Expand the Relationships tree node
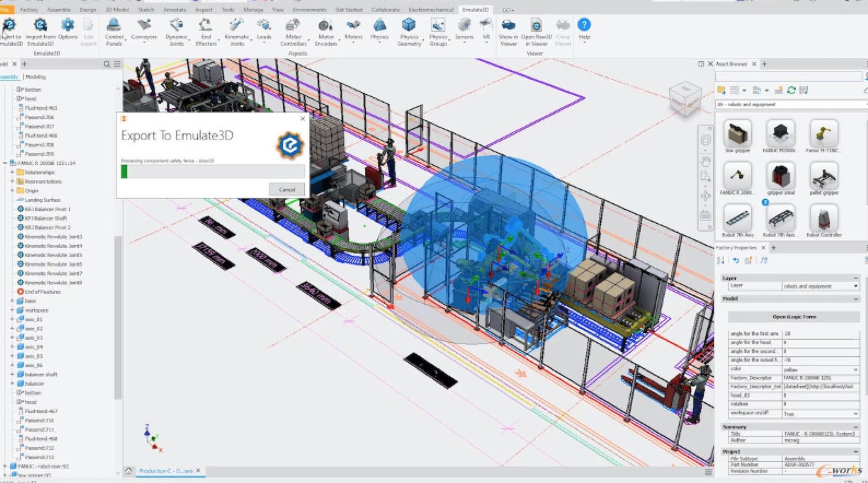This screenshot has height=483, width=868. tap(12, 172)
